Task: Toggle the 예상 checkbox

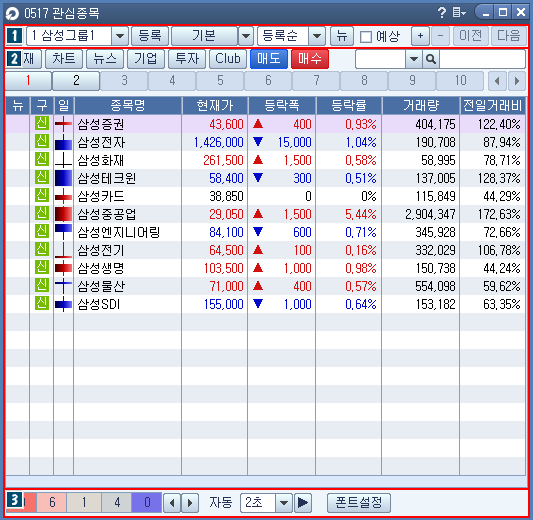Action: (366, 36)
